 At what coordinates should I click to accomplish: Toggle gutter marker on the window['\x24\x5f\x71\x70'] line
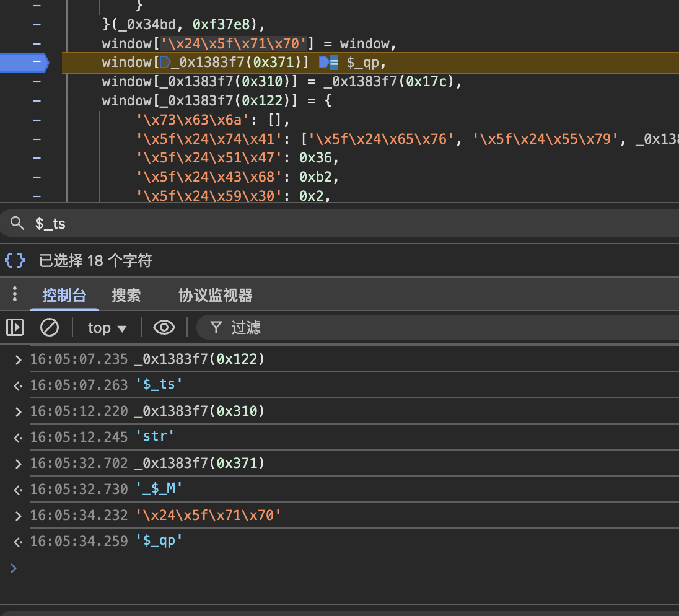[37, 44]
